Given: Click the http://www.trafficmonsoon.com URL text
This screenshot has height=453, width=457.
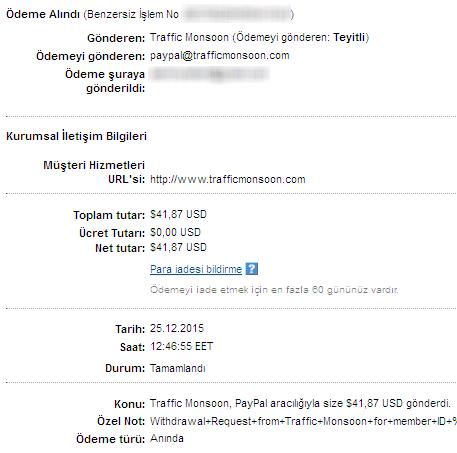Looking at the screenshot, I should pos(228,179).
